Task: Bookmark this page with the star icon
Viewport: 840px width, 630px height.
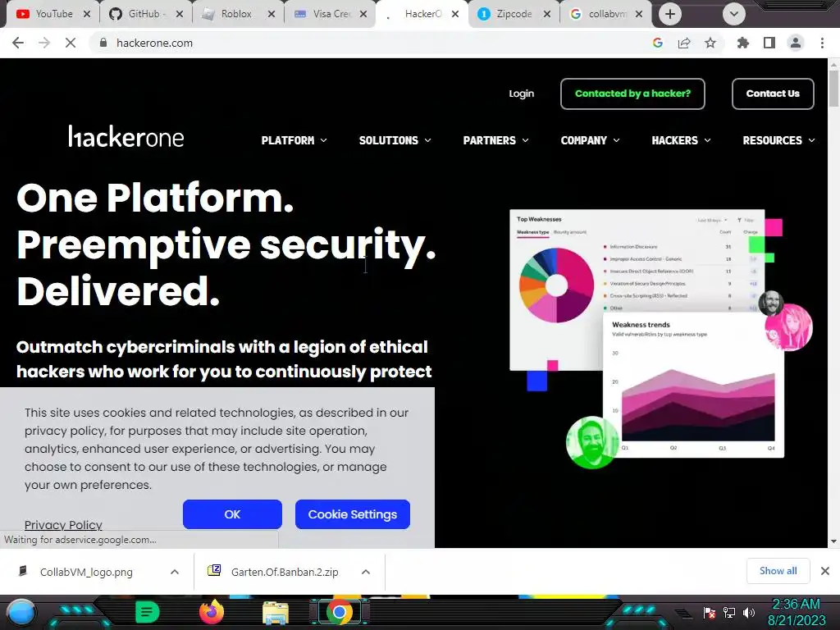Action: [x=710, y=43]
